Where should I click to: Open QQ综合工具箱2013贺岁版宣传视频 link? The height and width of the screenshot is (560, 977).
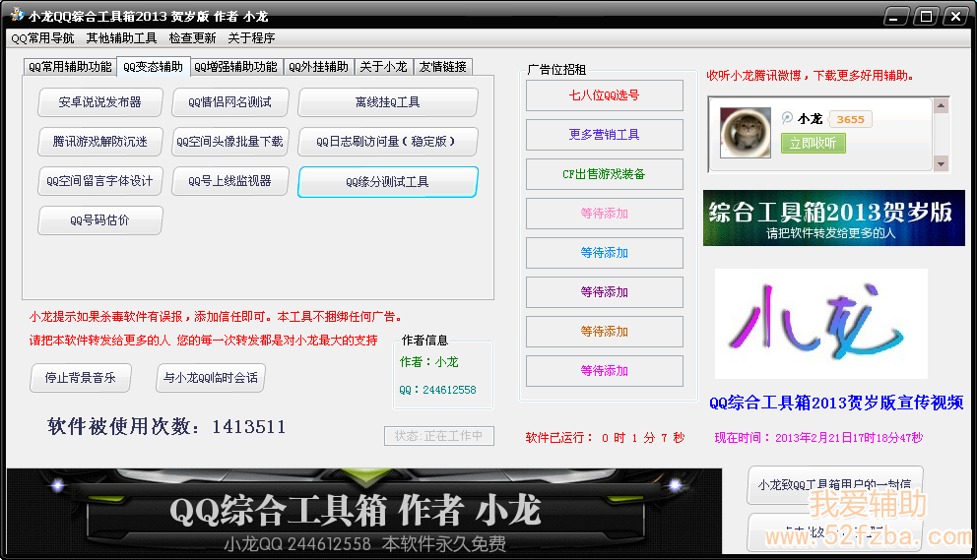point(836,403)
